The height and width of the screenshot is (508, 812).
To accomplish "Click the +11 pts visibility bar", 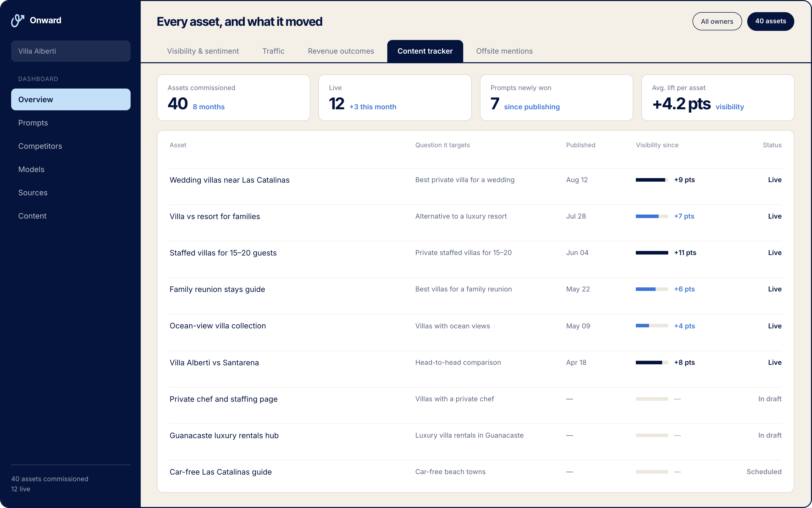I will [652, 253].
